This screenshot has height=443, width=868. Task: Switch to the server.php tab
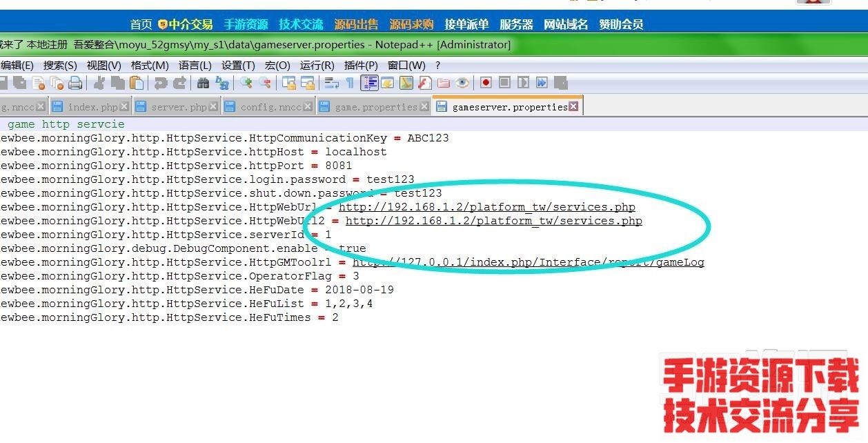(178, 107)
